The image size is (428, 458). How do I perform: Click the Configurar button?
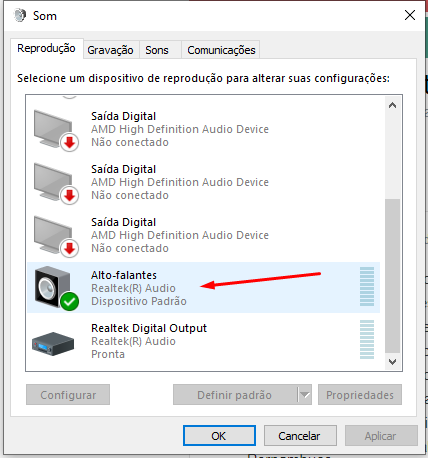pos(68,395)
